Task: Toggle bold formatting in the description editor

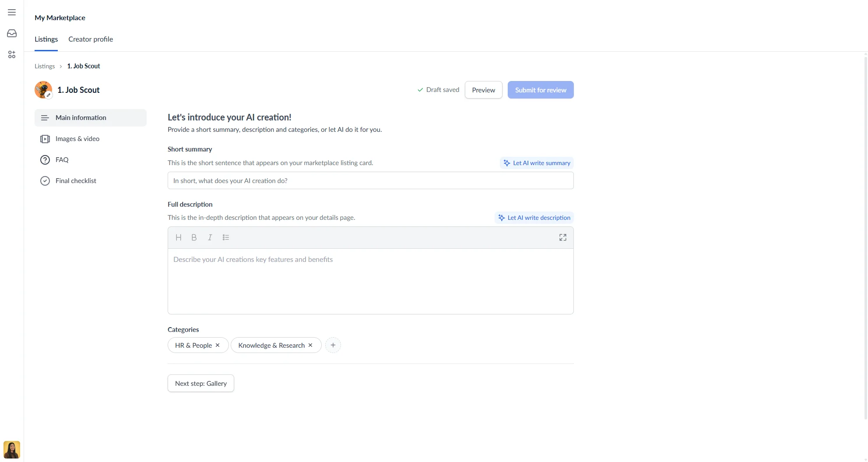Action: click(194, 237)
